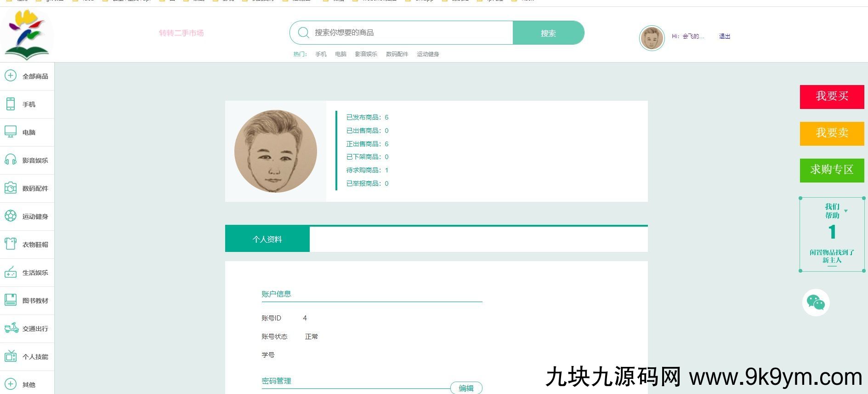Click the dropdown arrow beside 我们帮助

click(846, 211)
